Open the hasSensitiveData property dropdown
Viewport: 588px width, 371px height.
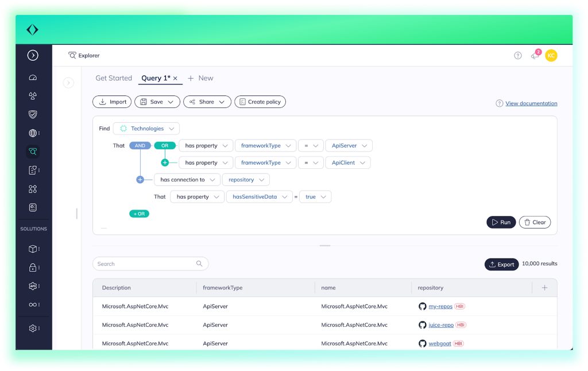(x=260, y=196)
